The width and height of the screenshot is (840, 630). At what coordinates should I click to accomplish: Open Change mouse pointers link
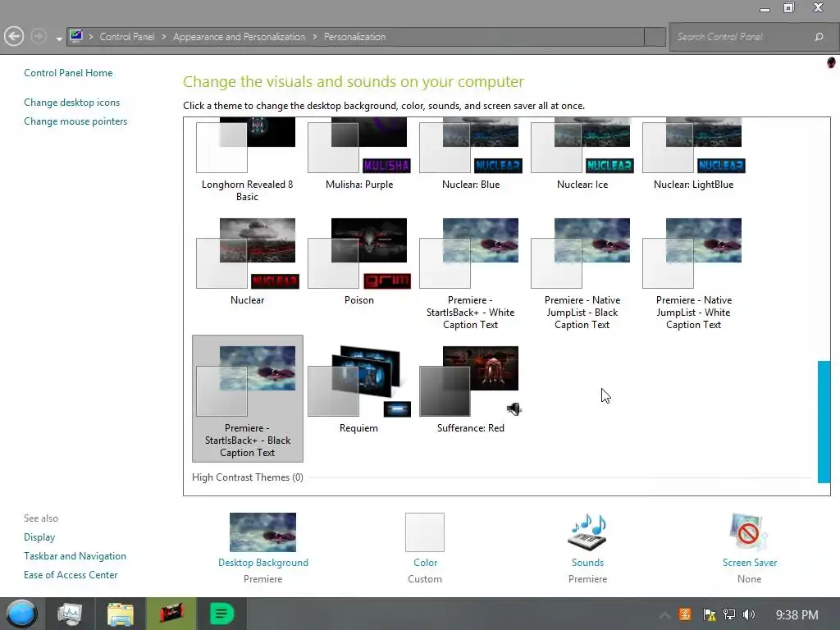tap(75, 121)
